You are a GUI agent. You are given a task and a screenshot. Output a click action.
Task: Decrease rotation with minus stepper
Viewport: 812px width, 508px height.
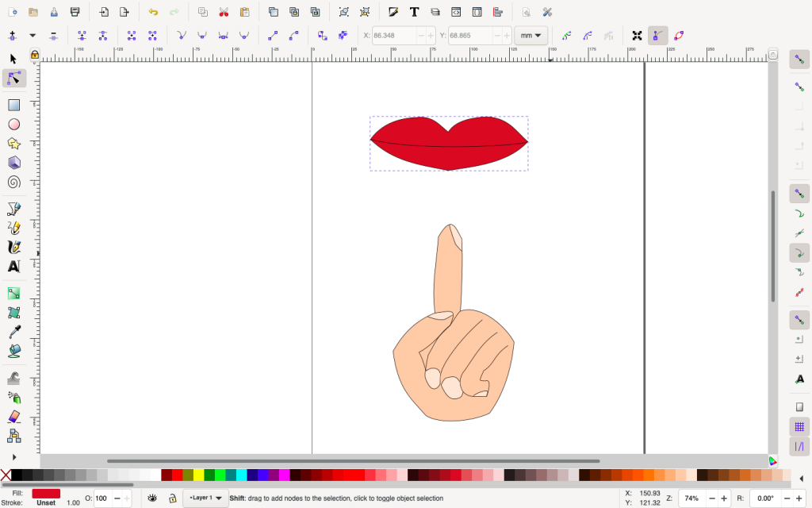(x=787, y=498)
